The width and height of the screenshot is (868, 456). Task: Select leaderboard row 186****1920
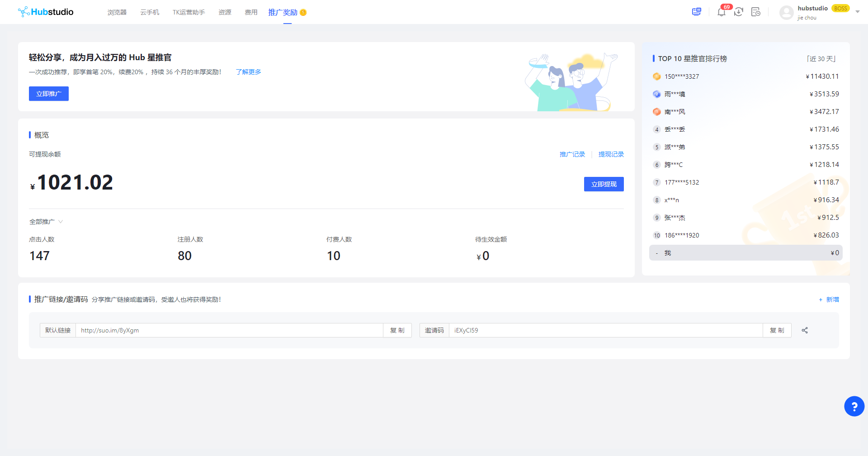coord(746,235)
